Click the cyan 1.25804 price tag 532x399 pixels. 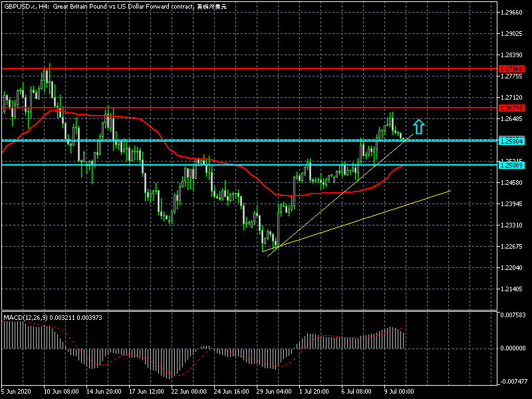pyautogui.click(x=511, y=141)
